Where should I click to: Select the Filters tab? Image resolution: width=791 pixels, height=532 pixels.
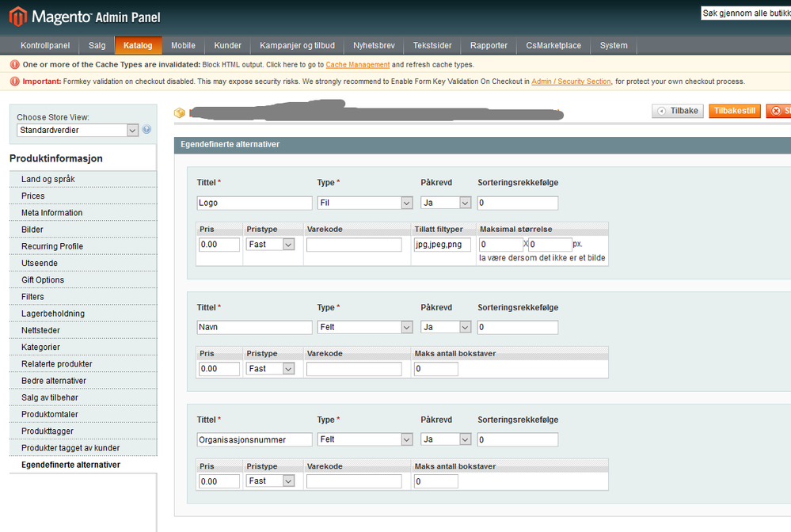coord(83,297)
